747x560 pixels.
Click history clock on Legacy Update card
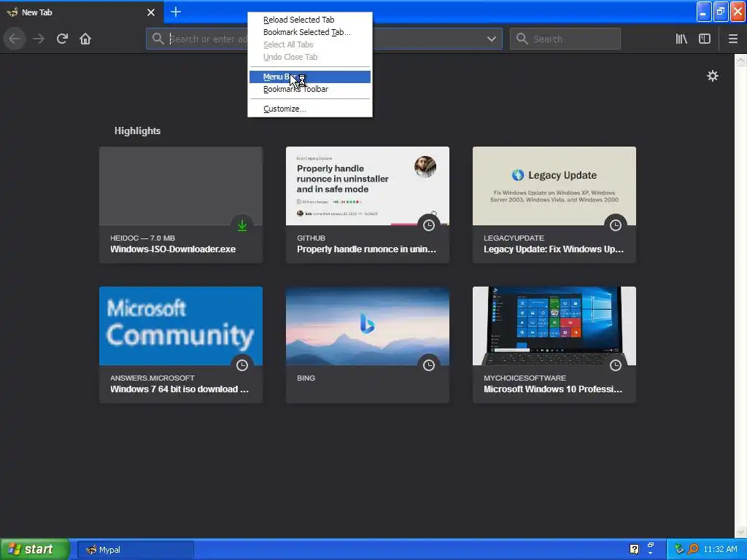[x=616, y=225]
